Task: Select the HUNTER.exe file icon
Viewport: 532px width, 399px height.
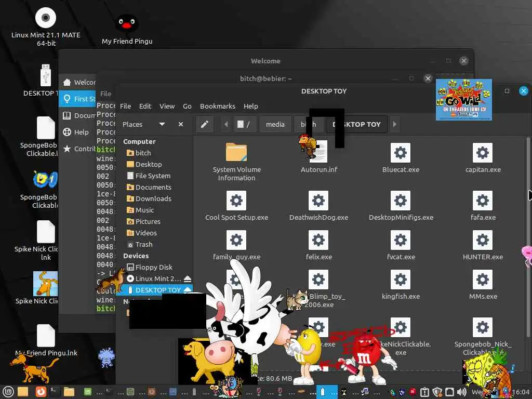Action: click(483, 240)
